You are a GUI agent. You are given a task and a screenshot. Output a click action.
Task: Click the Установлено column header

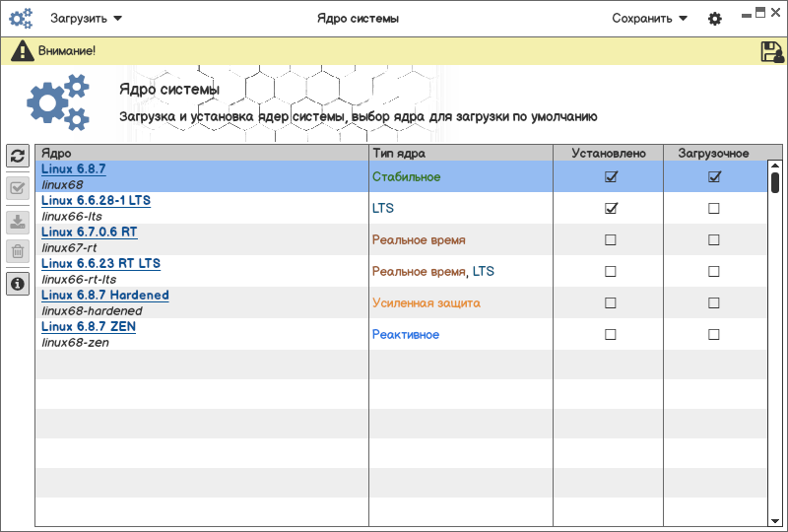[x=609, y=153]
